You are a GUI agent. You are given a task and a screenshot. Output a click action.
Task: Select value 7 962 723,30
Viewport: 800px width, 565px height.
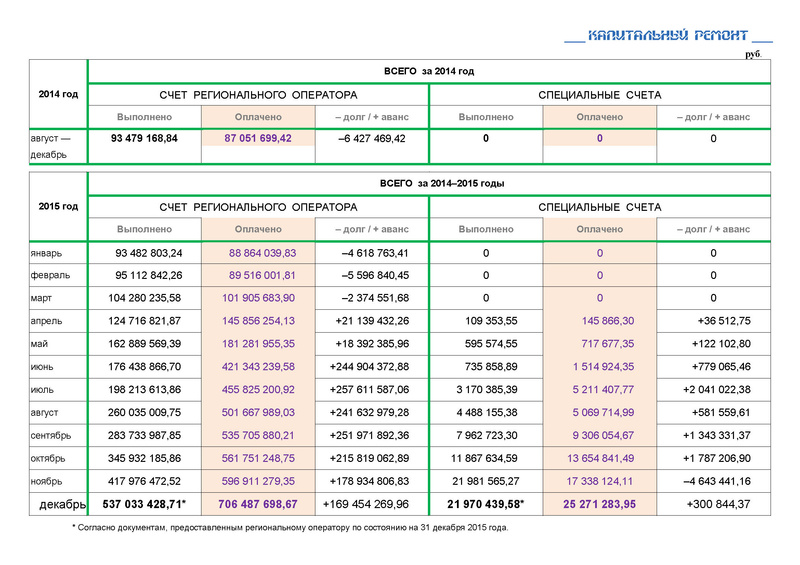tap(487, 436)
